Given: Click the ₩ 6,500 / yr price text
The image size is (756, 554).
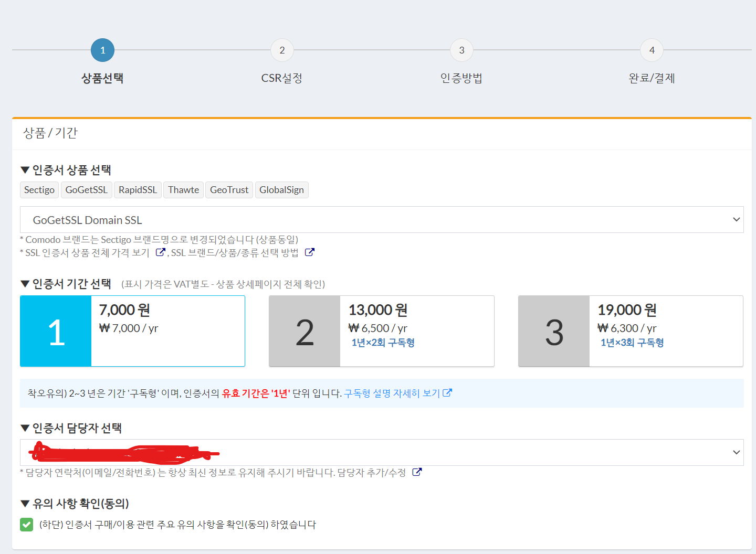Looking at the screenshot, I should click(378, 328).
